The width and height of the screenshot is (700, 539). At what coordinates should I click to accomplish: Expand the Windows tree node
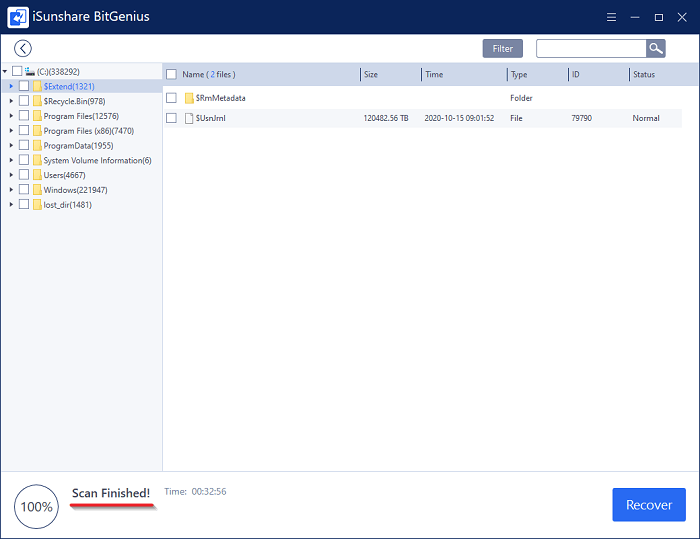click(x=11, y=189)
